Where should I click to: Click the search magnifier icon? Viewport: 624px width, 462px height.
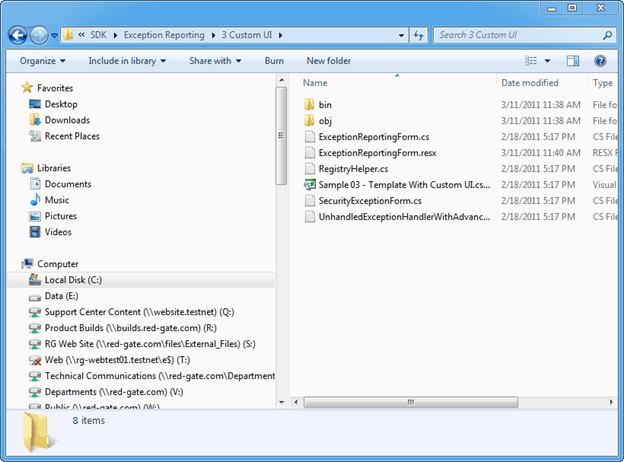click(607, 35)
